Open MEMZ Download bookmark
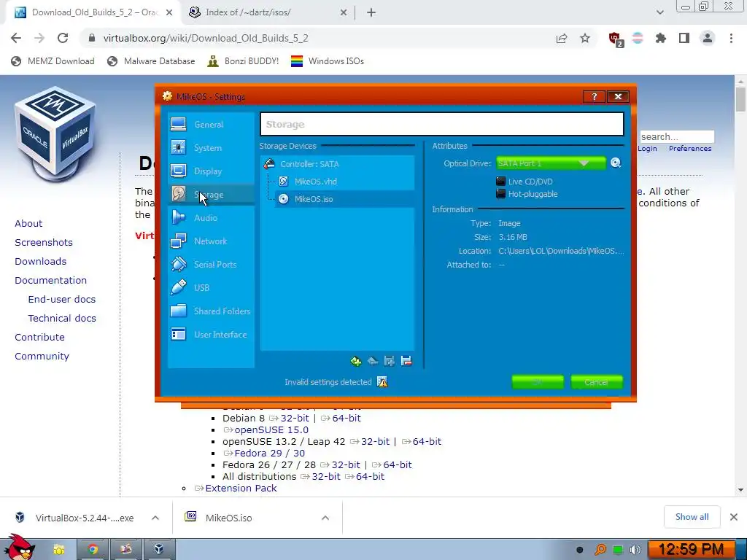747x560 pixels. 53,61
